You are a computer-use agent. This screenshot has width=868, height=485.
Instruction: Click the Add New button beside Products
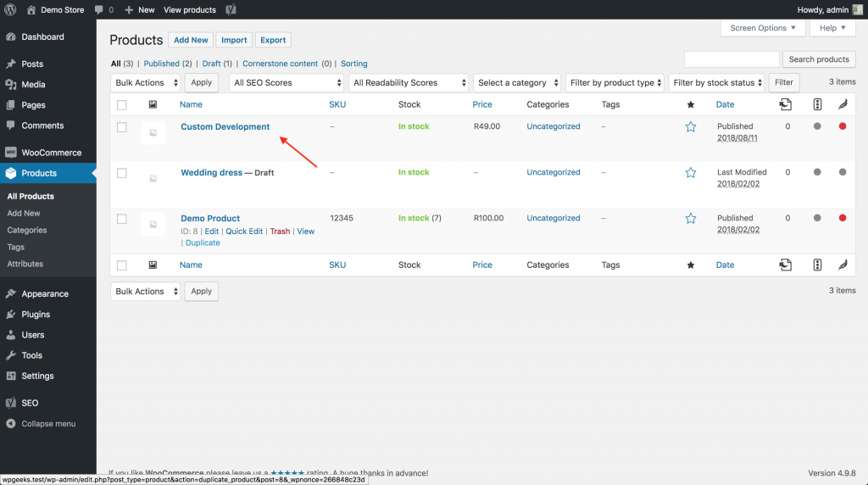191,40
